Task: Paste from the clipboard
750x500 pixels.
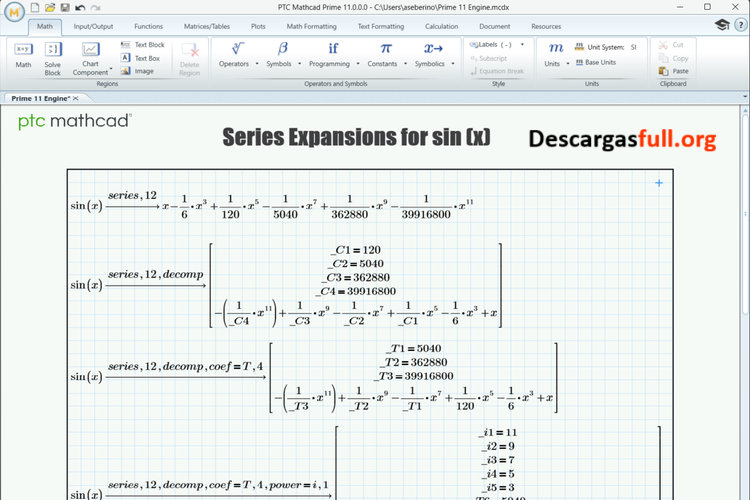Action: (x=673, y=71)
